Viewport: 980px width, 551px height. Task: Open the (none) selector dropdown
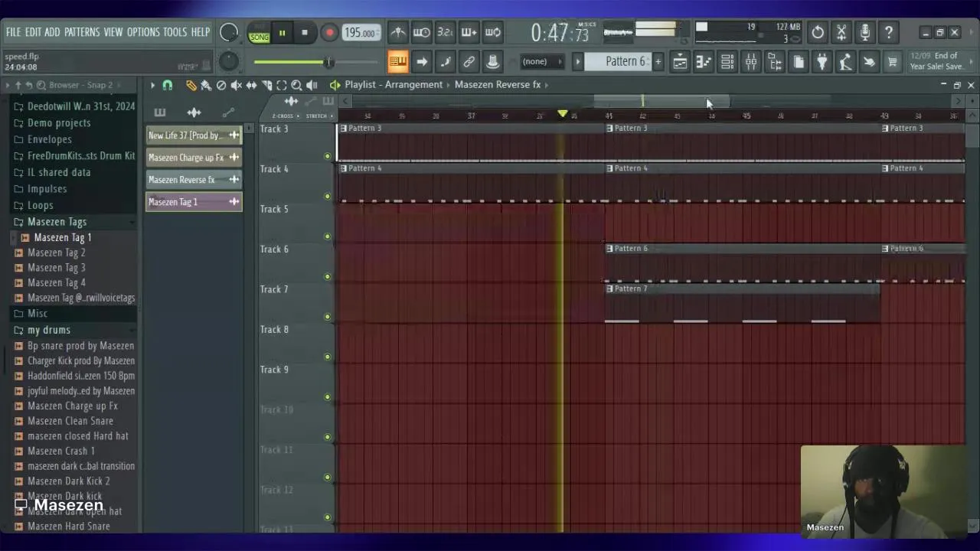point(541,62)
